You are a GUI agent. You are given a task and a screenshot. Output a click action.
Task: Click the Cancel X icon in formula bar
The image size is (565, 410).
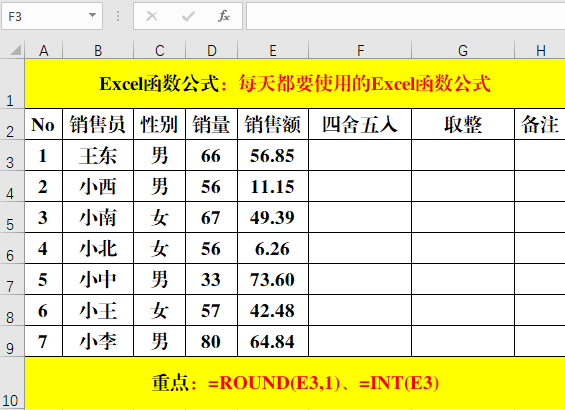(x=152, y=16)
